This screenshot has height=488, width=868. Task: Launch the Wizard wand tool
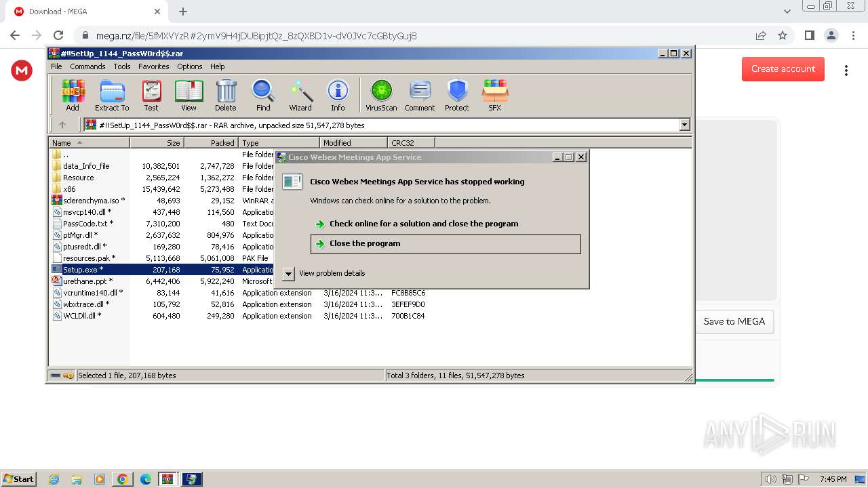pyautogui.click(x=300, y=95)
